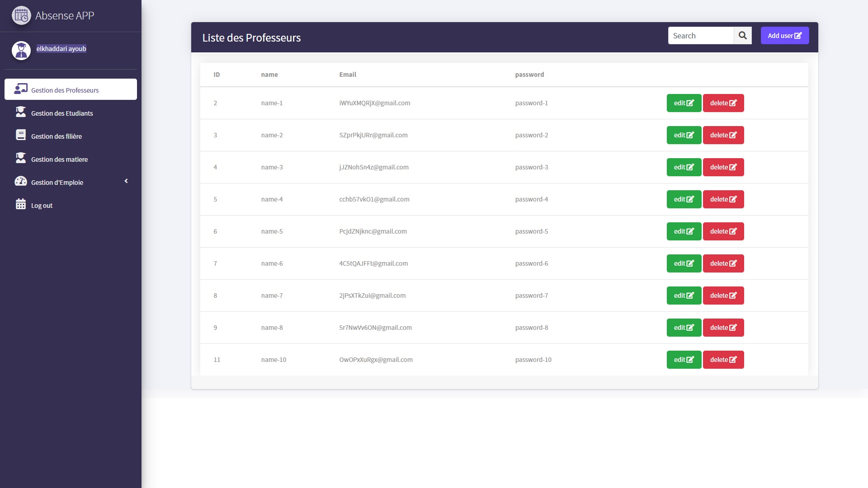
Task: Expand the Gestion d'Emploie chevron arrow
Action: (126, 182)
